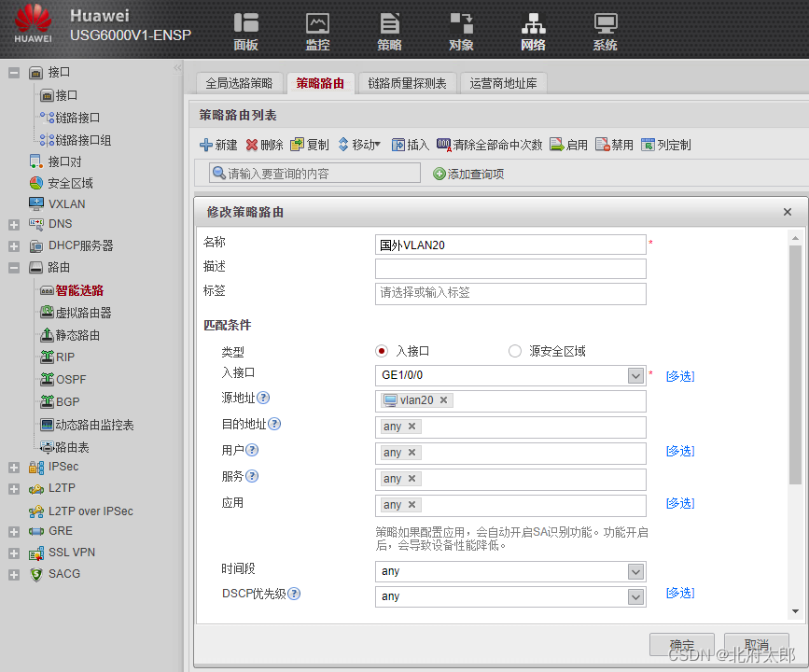Click the 添加查询项 green plus icon
Screen dimensions: 809x672
(439, 174)
